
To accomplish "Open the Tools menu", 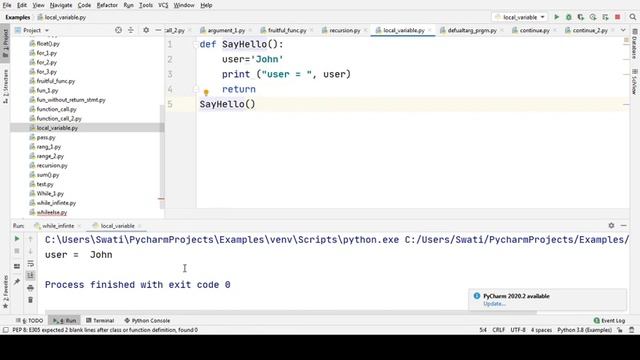I will coord(146,5).
